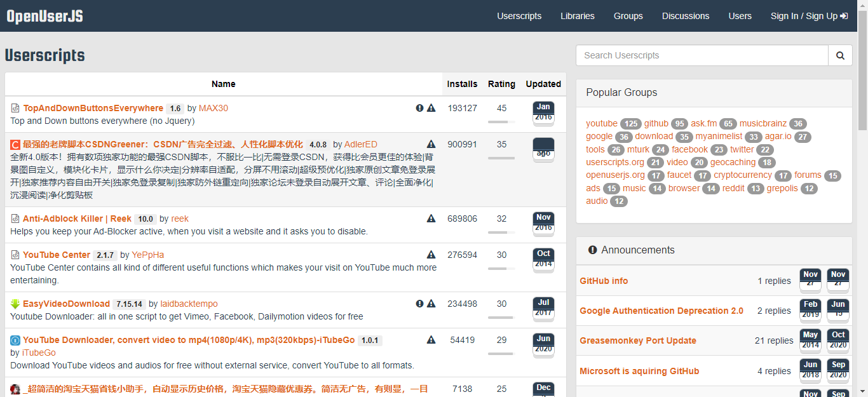Viewport: 868px width, 397px height.
Task: Click script icon beside Anti-Adblock Killer
Action: click(x=15, y=219)
